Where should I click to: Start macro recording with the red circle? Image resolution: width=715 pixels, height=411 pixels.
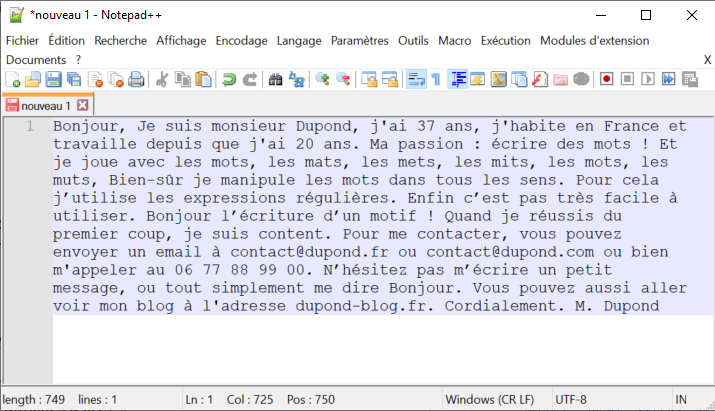[607, 79]
